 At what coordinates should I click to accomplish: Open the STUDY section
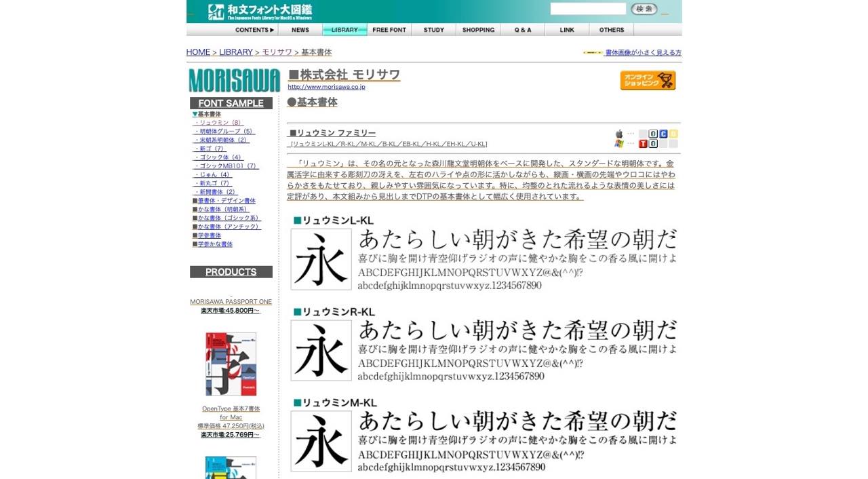tap(434, 30)
